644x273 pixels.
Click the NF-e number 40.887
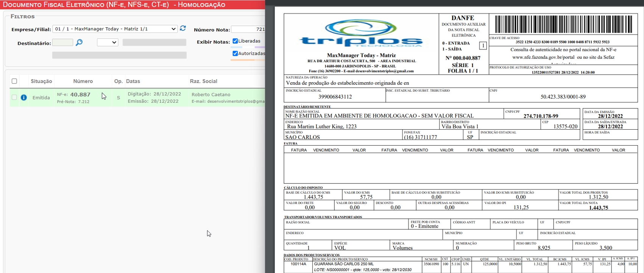point(80,94)
